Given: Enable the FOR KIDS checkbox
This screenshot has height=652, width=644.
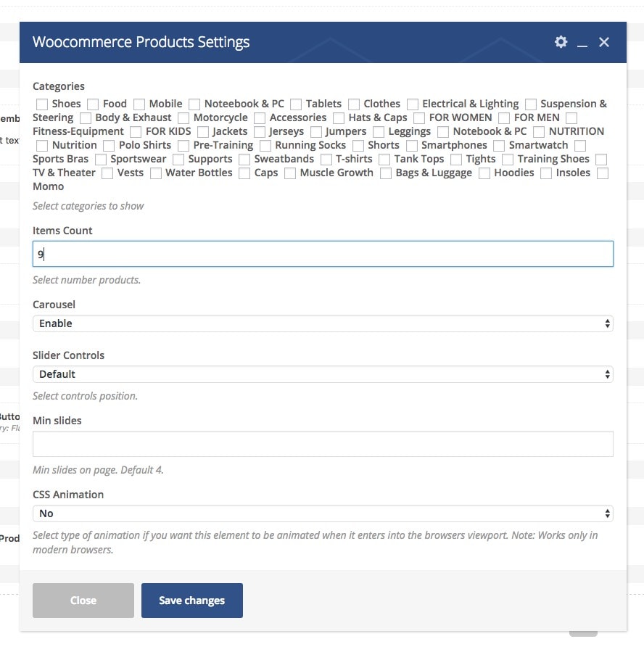Looking at the screenshot, I should click(136, 132).
